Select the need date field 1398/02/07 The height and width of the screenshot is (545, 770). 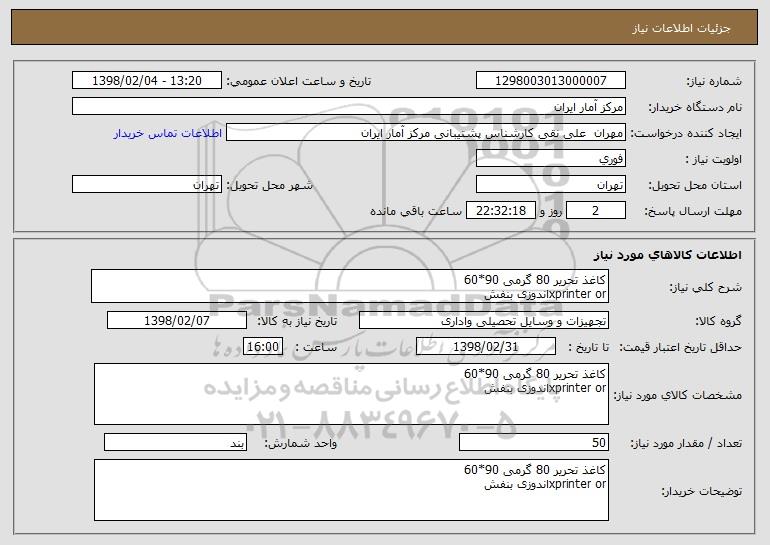coord(177,321)
